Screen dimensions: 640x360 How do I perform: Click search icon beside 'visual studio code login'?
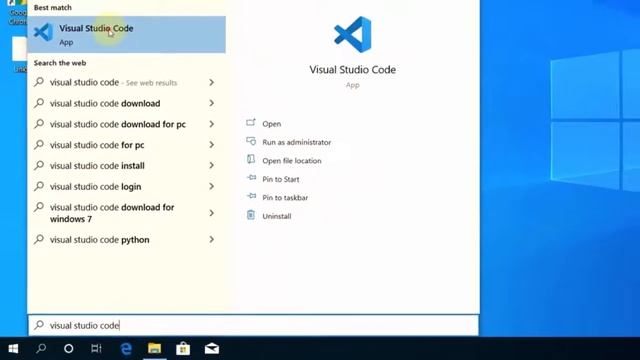39,186
